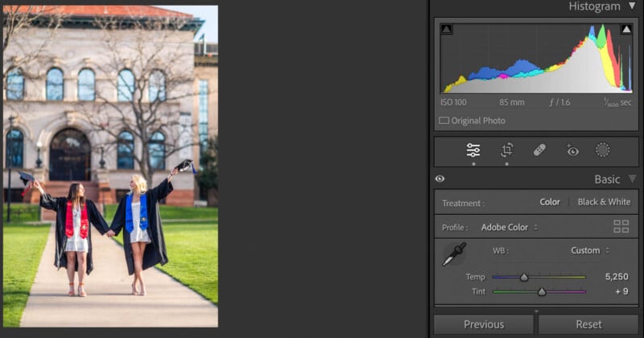Toggle Basic panel visibility eye icon
The image size is (644, 338).
440,179
